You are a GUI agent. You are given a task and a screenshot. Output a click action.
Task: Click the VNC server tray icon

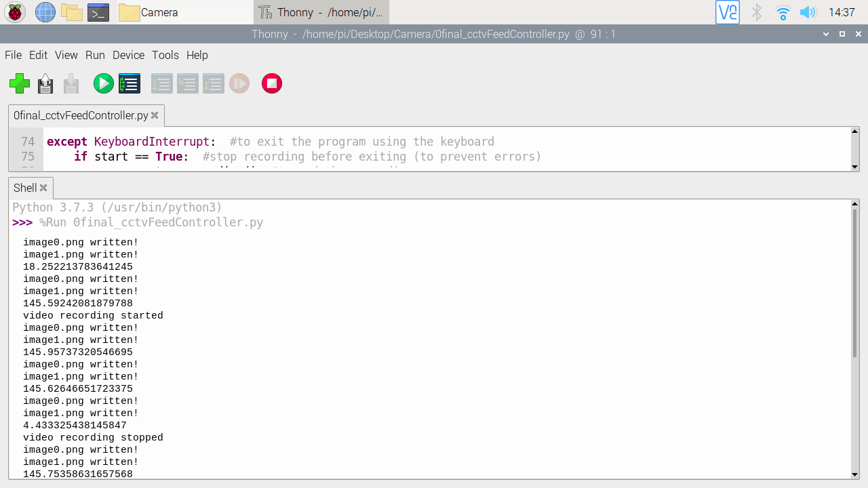(x=727, y=12)
